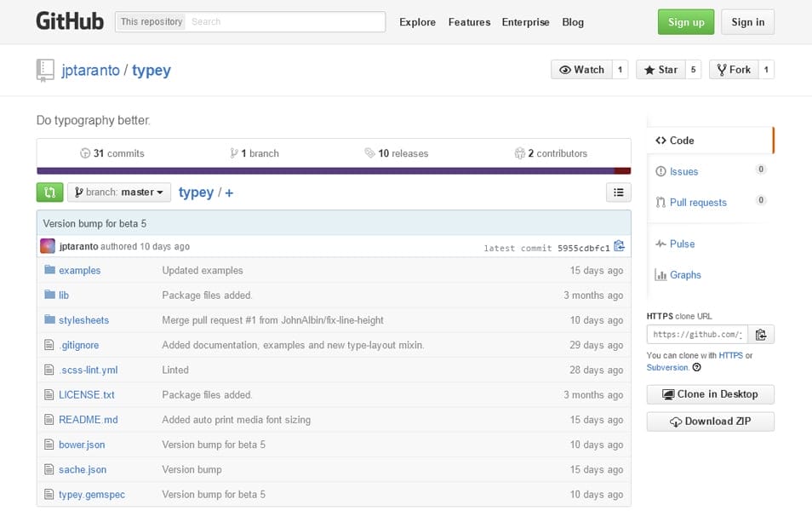Create a new file with plus icon

click(x=229, y=192)
